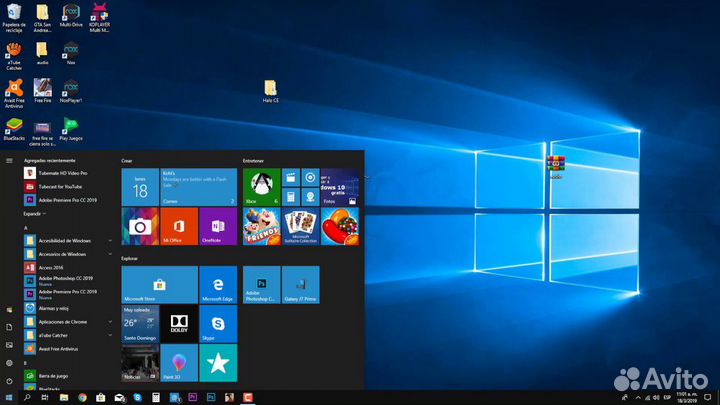Jump to the letter A index header
Screen dimensions: 720x405
(26, 228)
